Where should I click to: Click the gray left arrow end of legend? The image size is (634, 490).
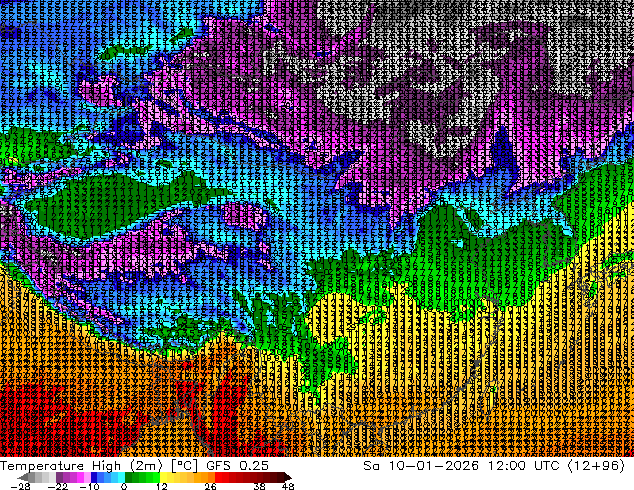pyautogui.click(x=23, y=477)
